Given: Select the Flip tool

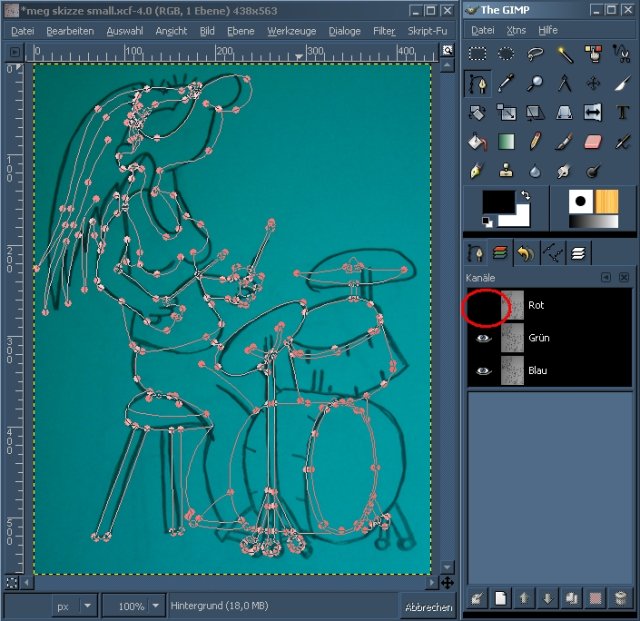Looking at the screenshot, I should tap(593, 113).
